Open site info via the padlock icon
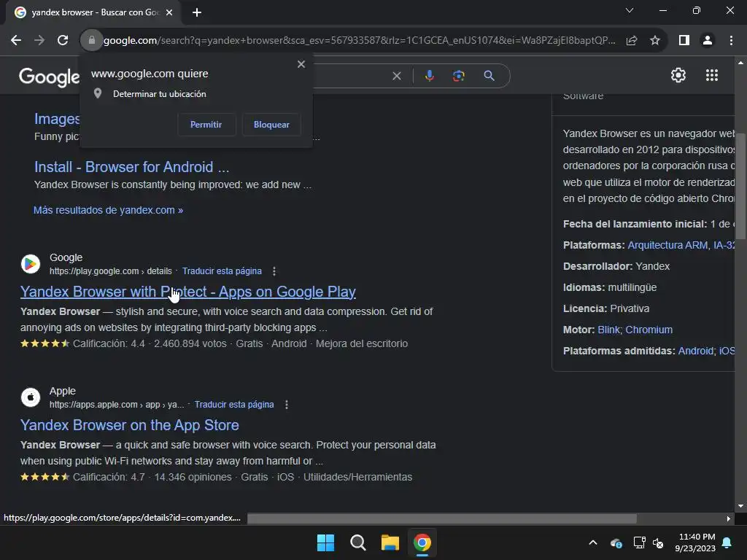This screenshot has height=560, width=747. 92,41
